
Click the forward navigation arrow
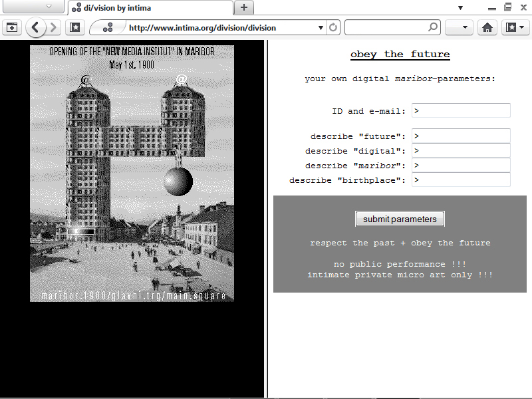54,28
